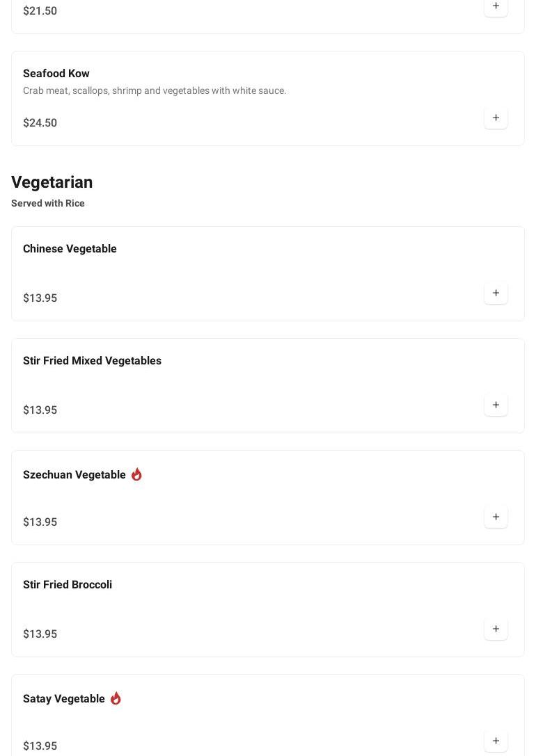The image size is (536, 756).
Task: Click spicy flame icon beside Szechuan Vegetable
Action: pos(136,474)
